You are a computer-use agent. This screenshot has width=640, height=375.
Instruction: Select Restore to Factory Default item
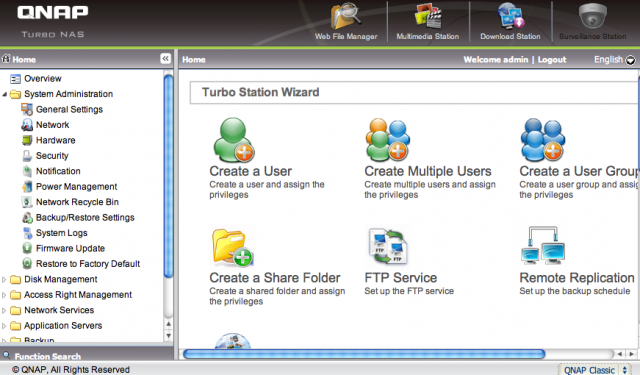click(x=88, y=264)
